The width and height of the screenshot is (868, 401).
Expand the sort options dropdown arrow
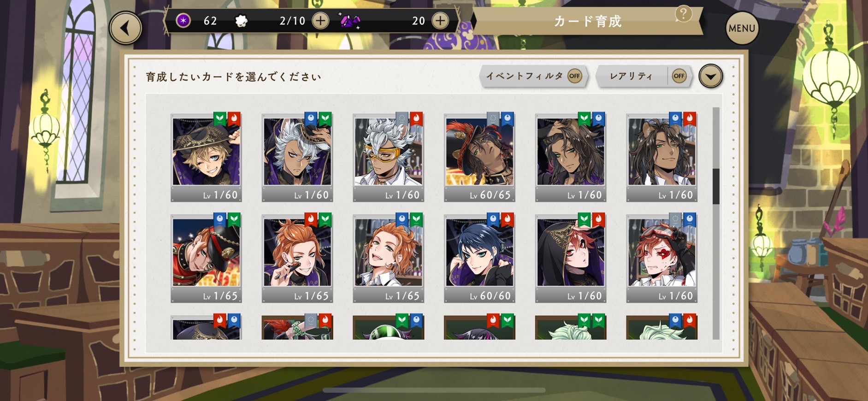pos(710,76)
